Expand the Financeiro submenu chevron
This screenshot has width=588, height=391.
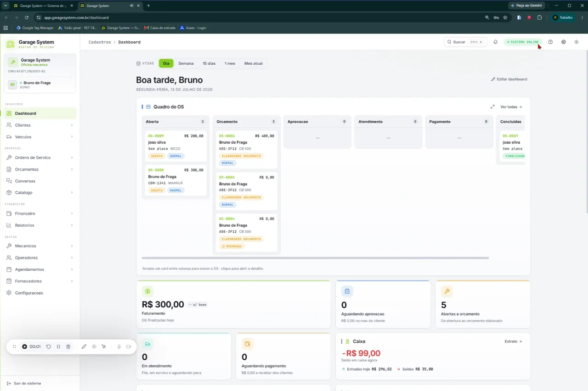coord(72,213)
